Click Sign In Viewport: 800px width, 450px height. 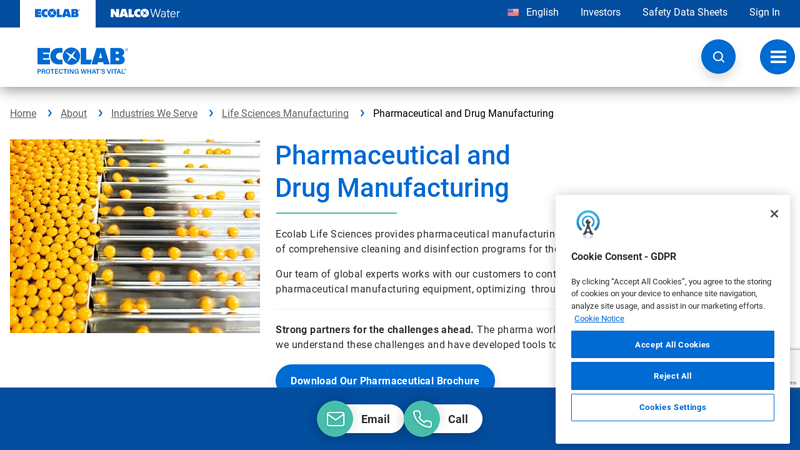[764, 12]
